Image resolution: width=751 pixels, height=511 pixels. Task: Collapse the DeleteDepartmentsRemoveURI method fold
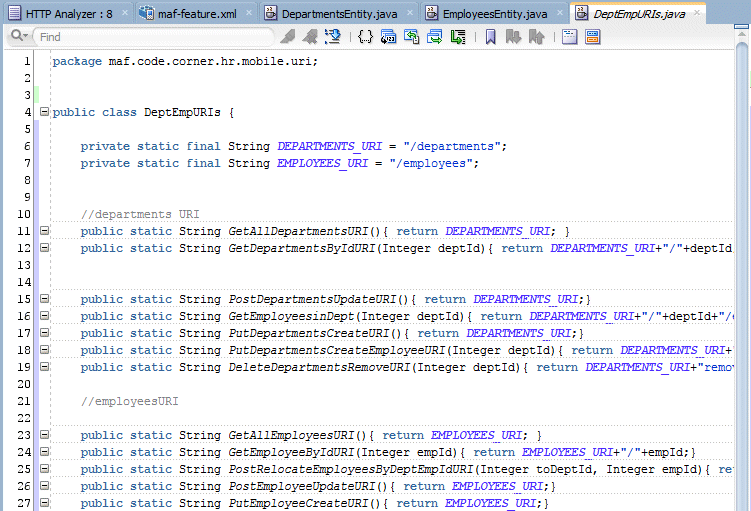[x=44, y=367]
